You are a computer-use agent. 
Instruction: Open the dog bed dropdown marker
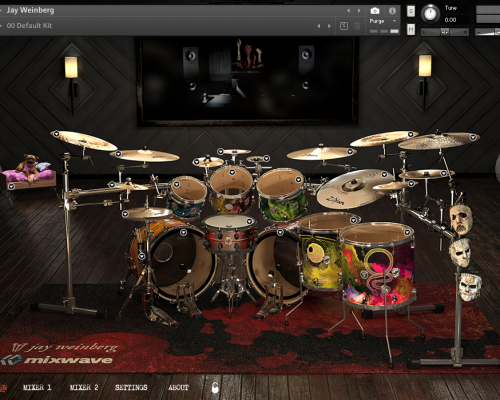coord(11,186)
